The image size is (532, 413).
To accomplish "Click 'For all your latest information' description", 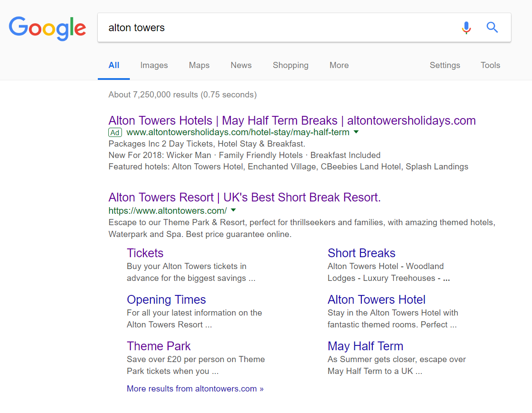I will pyautogui.click(x=194, y=319).
